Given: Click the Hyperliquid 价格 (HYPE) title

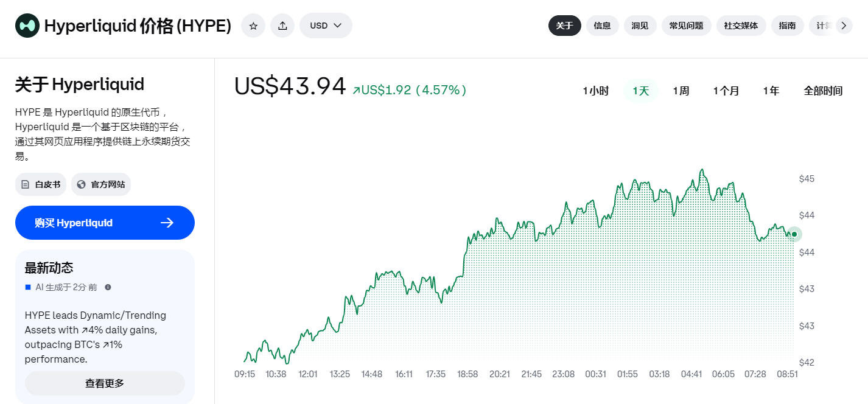Looking at the screenshot, I should [x=138, y=26].
